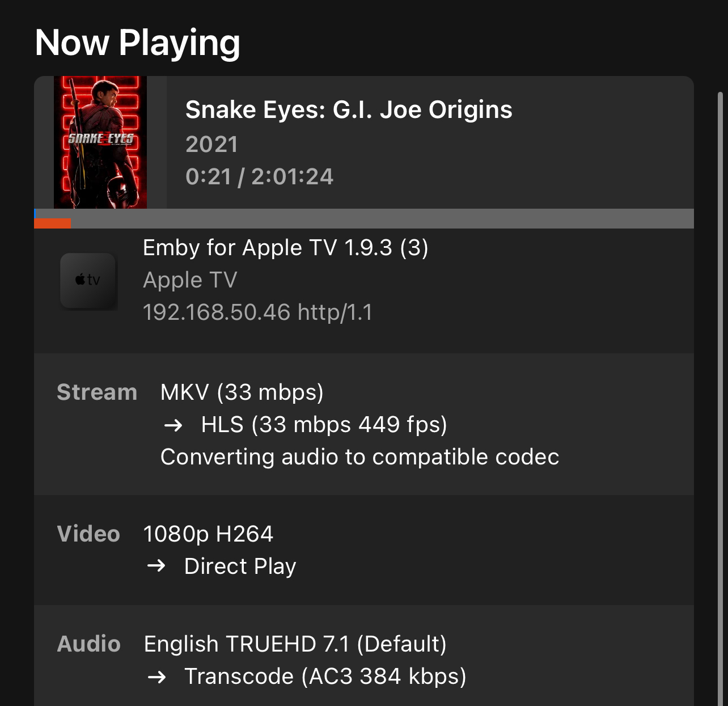The image size is (728, 706).
Task: Open the Snake Eyes: G.I. Joe Origins title
Action: (x=349, y=109)
